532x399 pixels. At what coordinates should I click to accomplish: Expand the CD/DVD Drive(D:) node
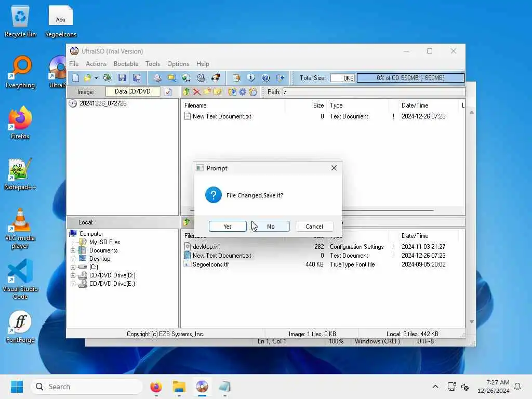(73, 275)
